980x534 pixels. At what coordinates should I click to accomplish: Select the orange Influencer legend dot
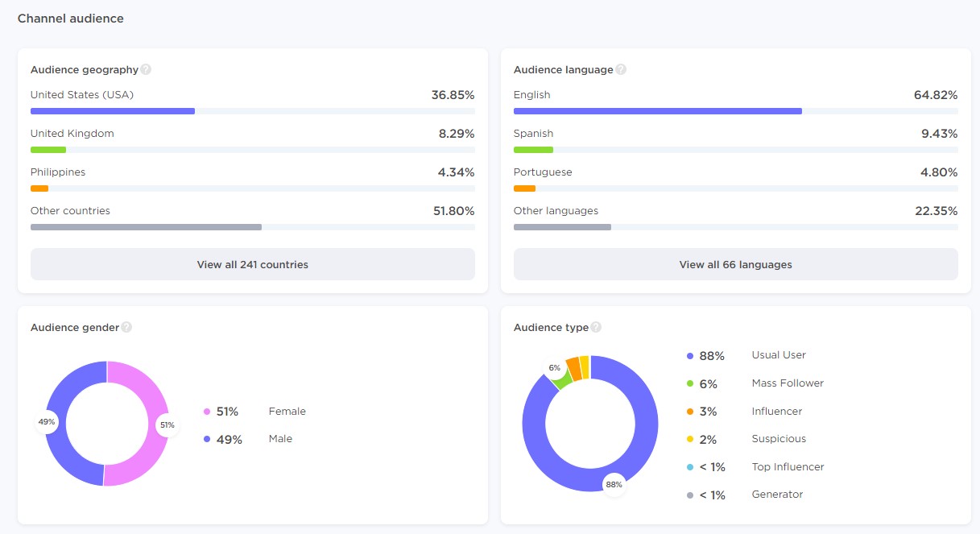pyautogui.click(x=690, y=412)
